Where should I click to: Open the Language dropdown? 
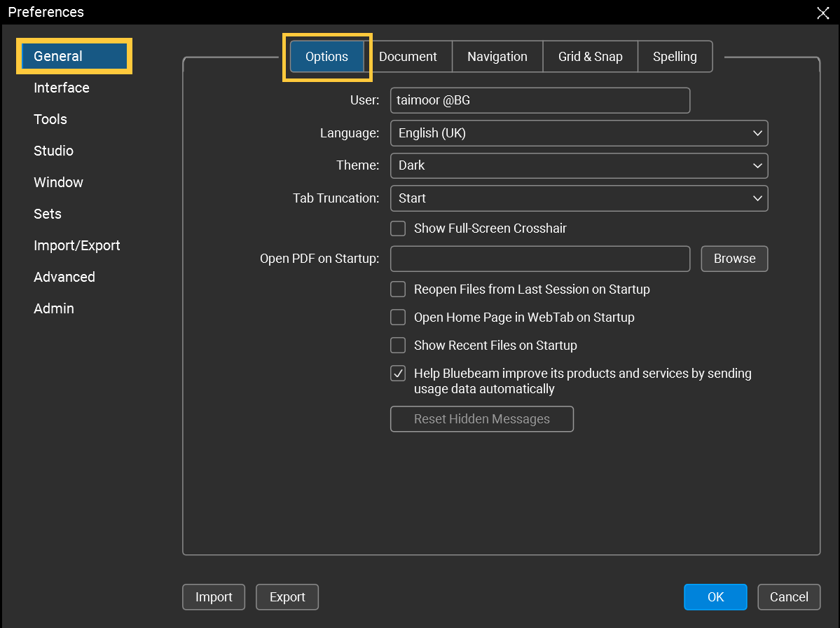click(757, 133)
